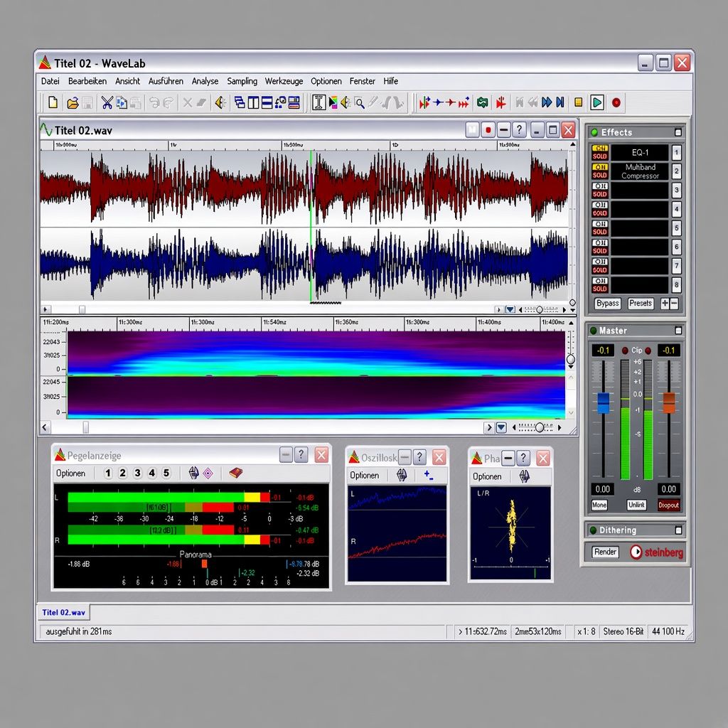
Task: Select the Titel 02.wav bottom tab
Action: coord(63,612)
